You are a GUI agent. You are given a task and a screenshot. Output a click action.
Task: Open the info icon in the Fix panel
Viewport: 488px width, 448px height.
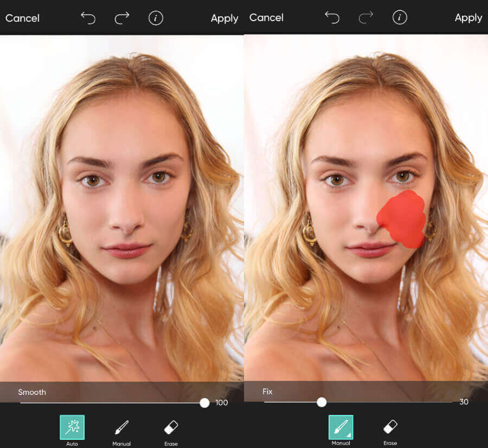(x=399, y=17)
